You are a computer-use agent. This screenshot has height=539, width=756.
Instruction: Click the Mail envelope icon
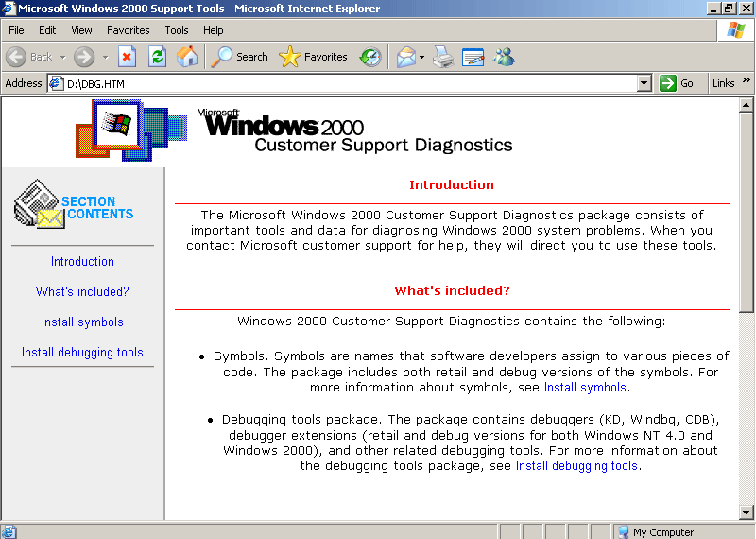[406, 57]
